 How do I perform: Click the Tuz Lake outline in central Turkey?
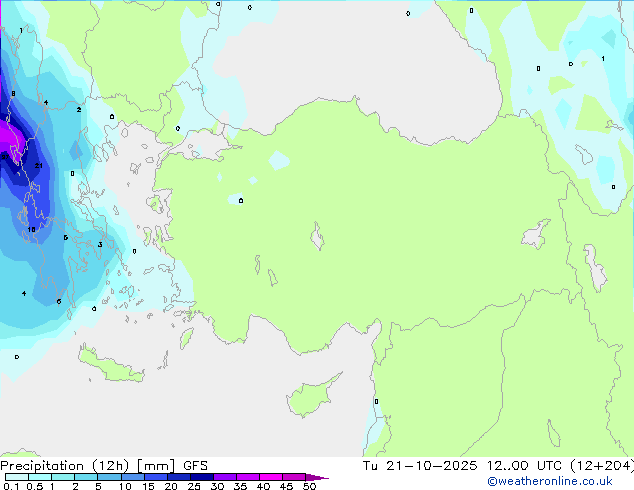coord(317,238)
